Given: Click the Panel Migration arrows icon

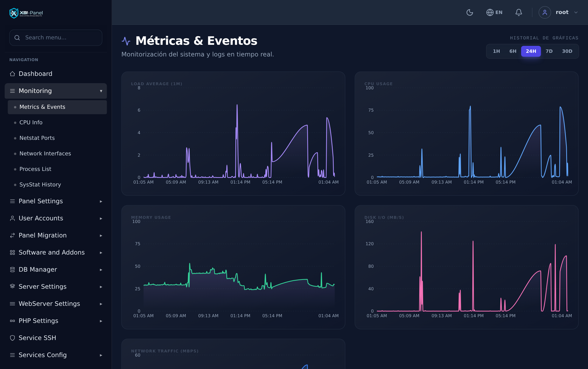Looking at the screenshot, I should [x=12, y=235].
